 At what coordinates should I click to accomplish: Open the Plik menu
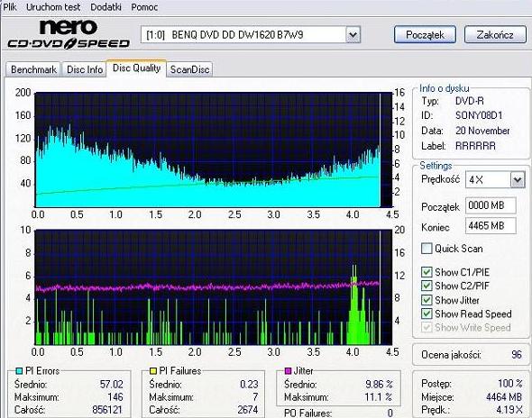pos(10,7)
